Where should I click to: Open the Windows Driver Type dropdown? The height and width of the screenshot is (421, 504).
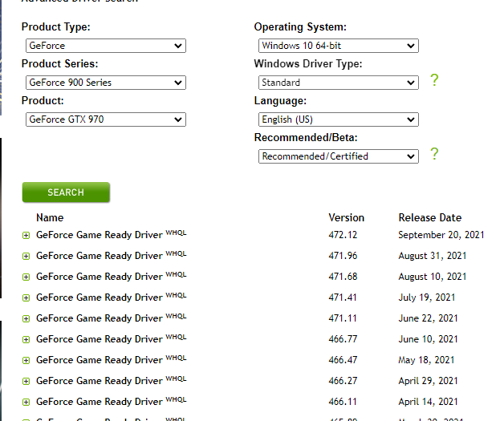coord(339,83)
